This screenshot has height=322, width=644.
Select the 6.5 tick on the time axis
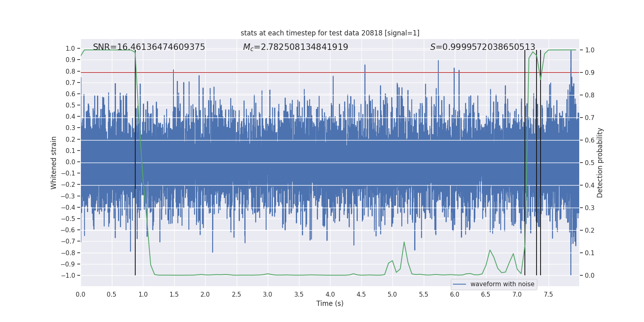point(486,294)
